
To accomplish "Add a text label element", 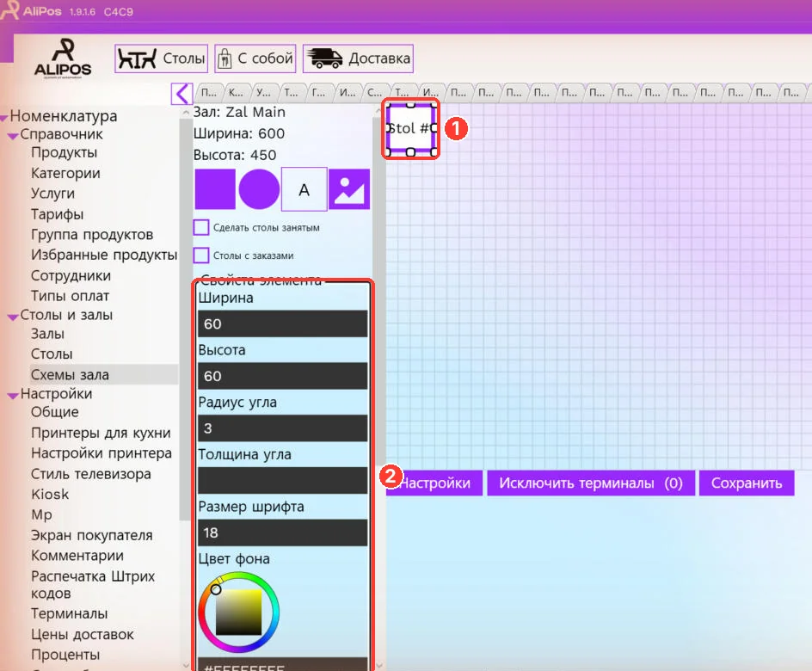I will (x=304, y=189).
